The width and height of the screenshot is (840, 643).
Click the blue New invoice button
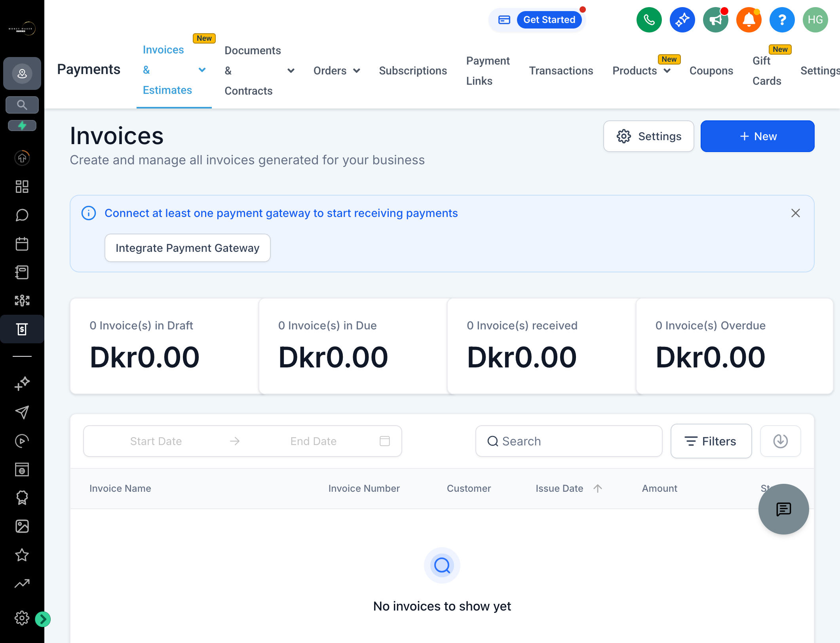(757, 136)
